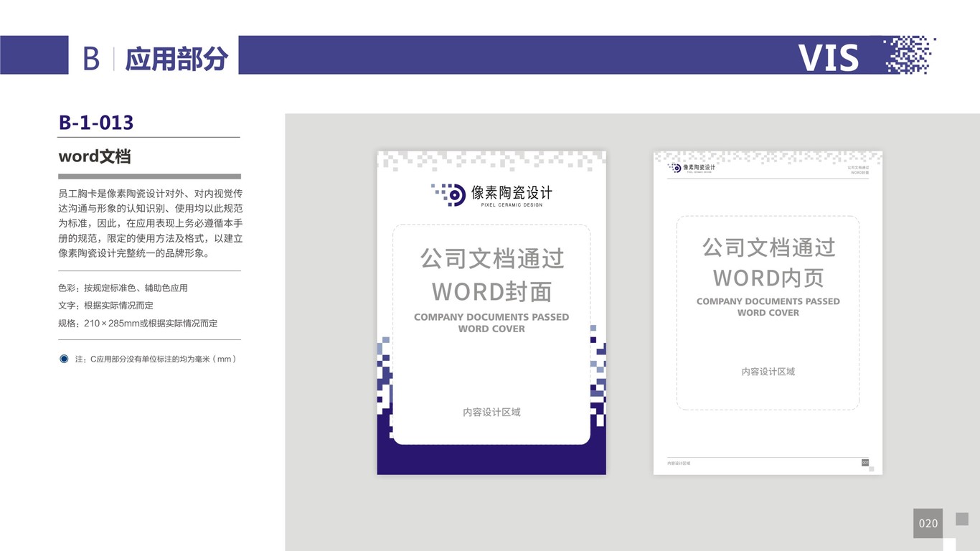The width and height of the screenshot is (980, 551).
Task: Click the word文档 heading
Action: 95,156
